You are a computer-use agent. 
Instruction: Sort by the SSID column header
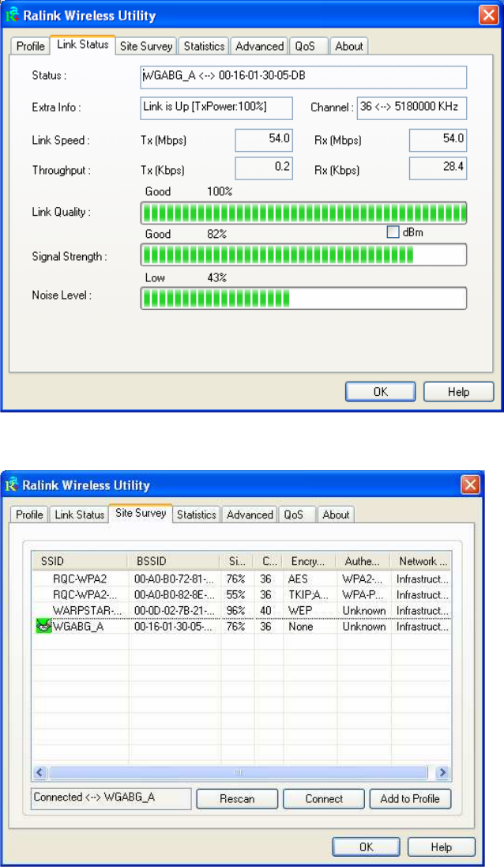[80, 561]
